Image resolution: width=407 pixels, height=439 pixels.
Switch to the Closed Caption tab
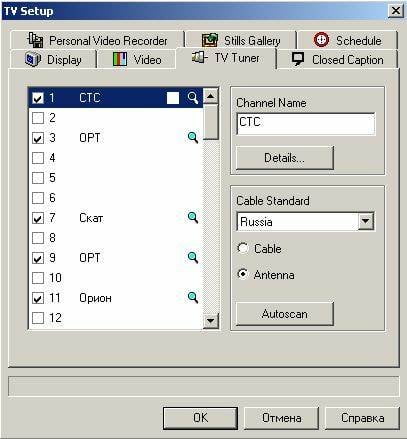point(337,60)
